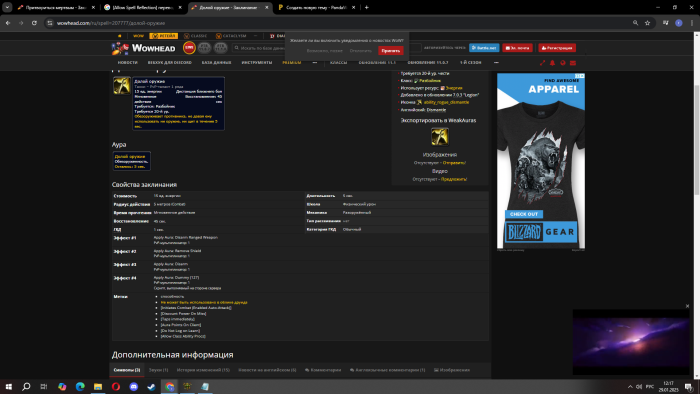Viewport: 700px width, 394px height.
Task: Open the ability_rogue_dismantle icon link
Action: pos(446,102)
